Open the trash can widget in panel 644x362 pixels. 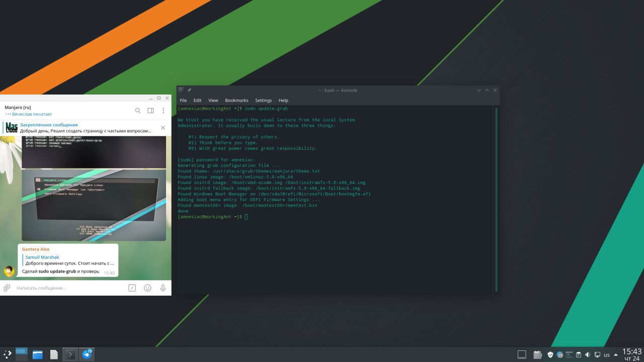click(x=537, y=354)
